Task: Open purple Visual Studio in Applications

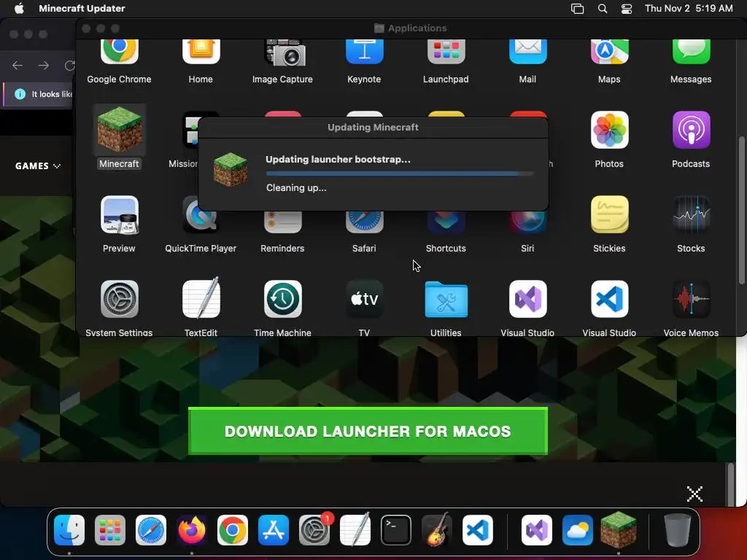Action: point(528,299)
